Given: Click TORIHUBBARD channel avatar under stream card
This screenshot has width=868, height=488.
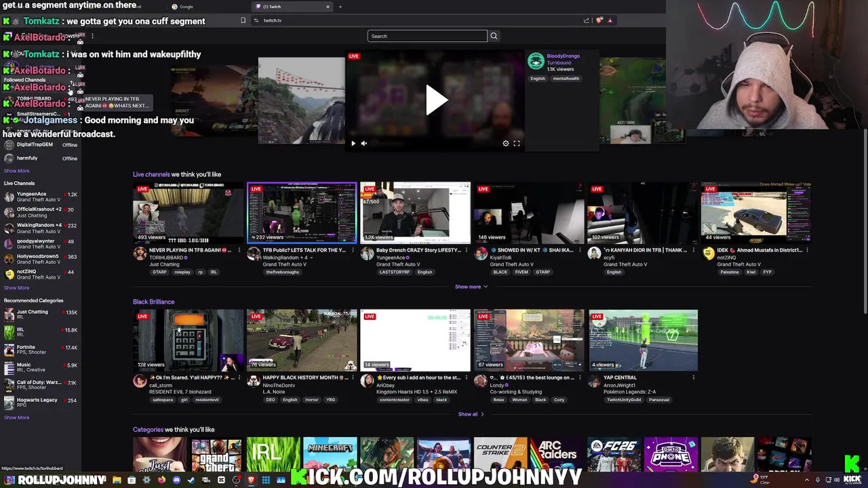Looking at the screenshot, I should point(140,253).
